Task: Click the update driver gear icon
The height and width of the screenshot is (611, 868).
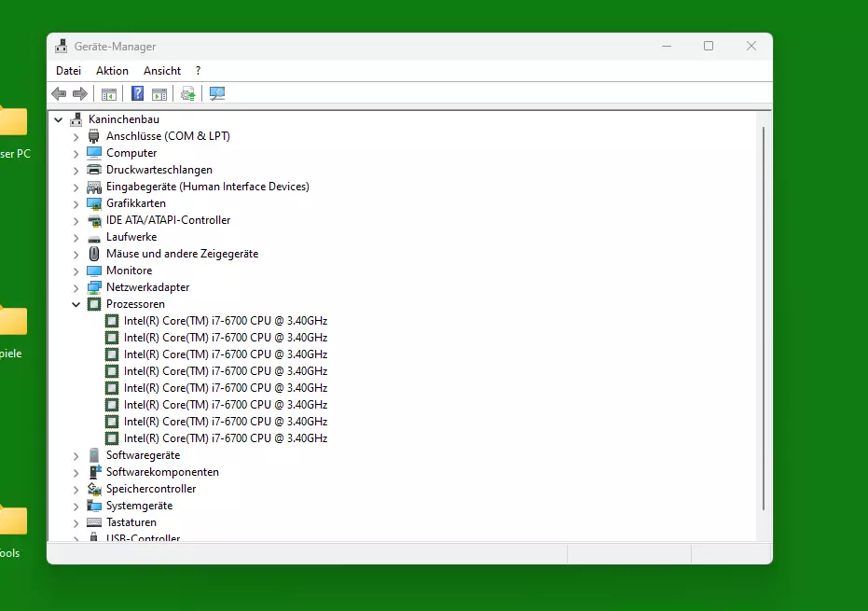Action: click(x=188, y=93)
